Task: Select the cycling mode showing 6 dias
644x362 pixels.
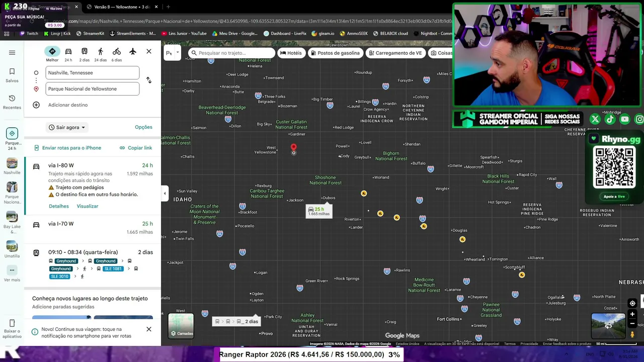Action: (x=117, y=54)
